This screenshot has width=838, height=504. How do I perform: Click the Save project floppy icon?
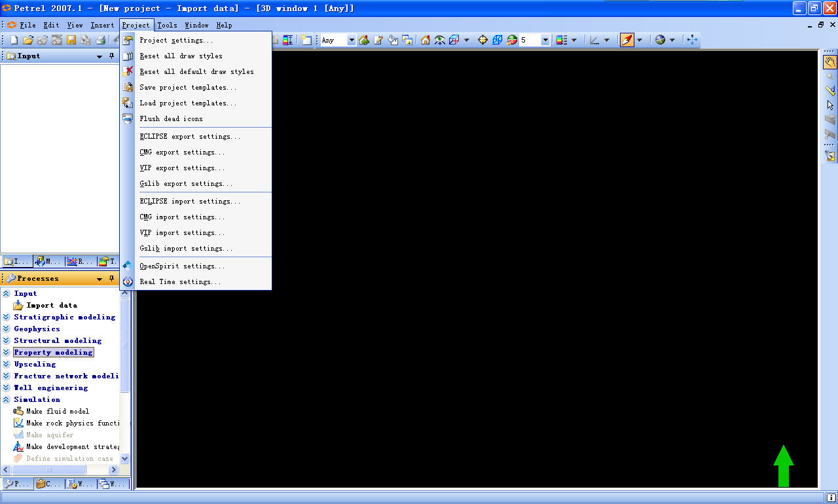tap(71, 41)
